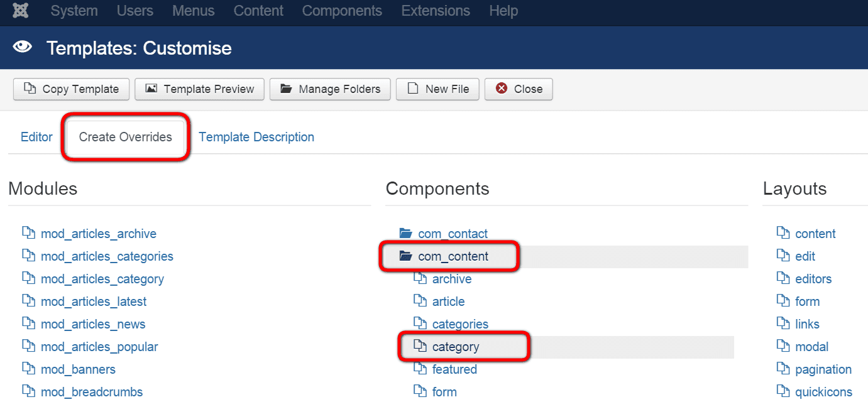Click the copy icon beside categories

(420, 323)
